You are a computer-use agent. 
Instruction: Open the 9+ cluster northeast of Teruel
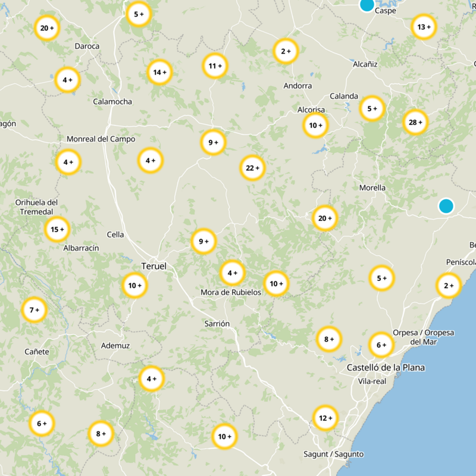click(x=203, y=242)
